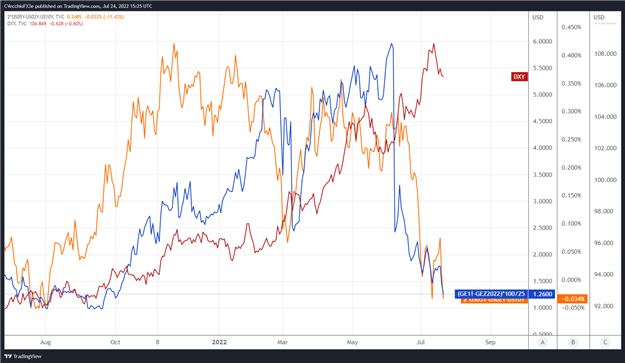Open the first USD currency label
The height and width of the screenshot is (363, 625).
(x=538, y=17)
